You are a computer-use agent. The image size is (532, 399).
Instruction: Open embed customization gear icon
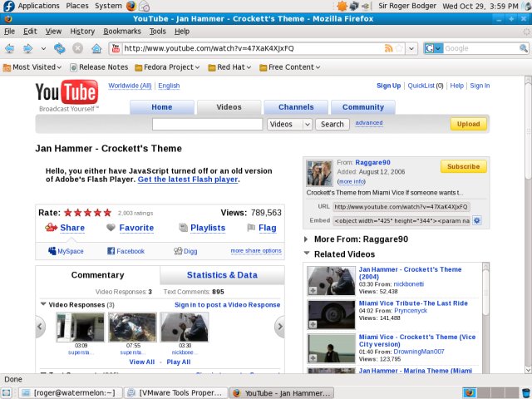click(476, 220)
